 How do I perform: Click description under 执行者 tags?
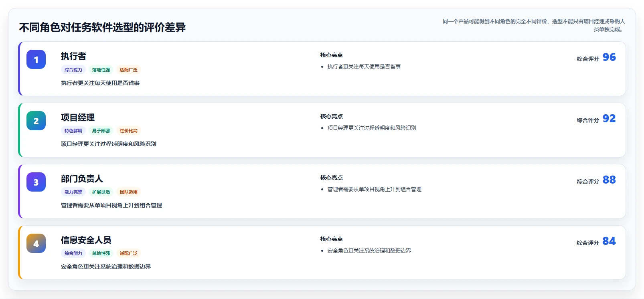coord(100,83)
